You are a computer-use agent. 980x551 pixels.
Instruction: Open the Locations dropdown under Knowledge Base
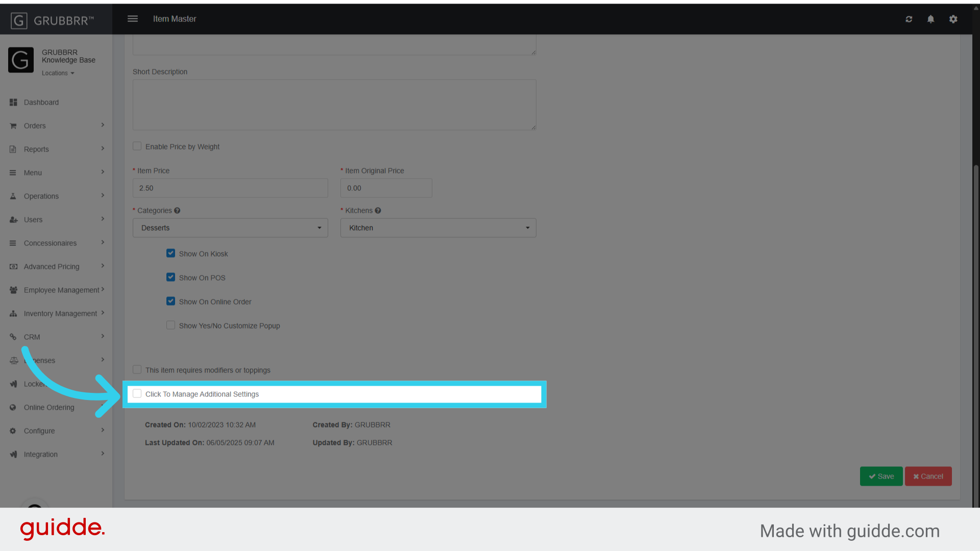click(x=58, y=73)
